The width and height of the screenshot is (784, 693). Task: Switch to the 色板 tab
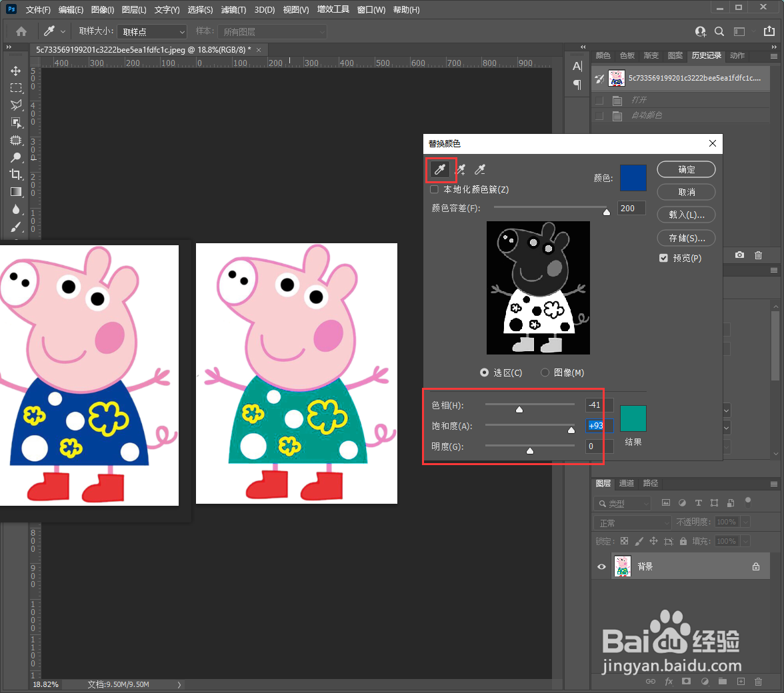pos(627,55)
